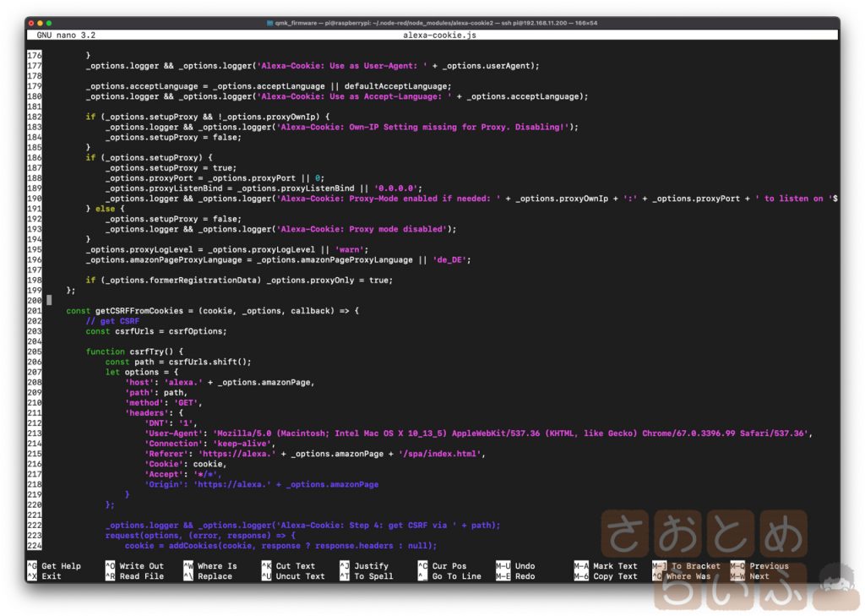This screenshot has width=865, height=616.
Task: Click line number 176 in the gutter
Action: pyautogui.click(x=35, y=55)
